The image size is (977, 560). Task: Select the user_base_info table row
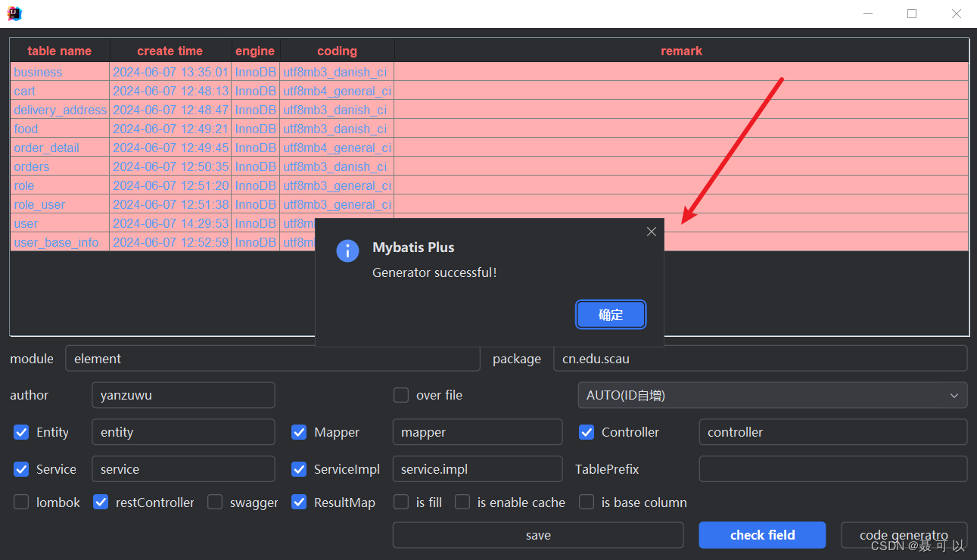point(490,242)
